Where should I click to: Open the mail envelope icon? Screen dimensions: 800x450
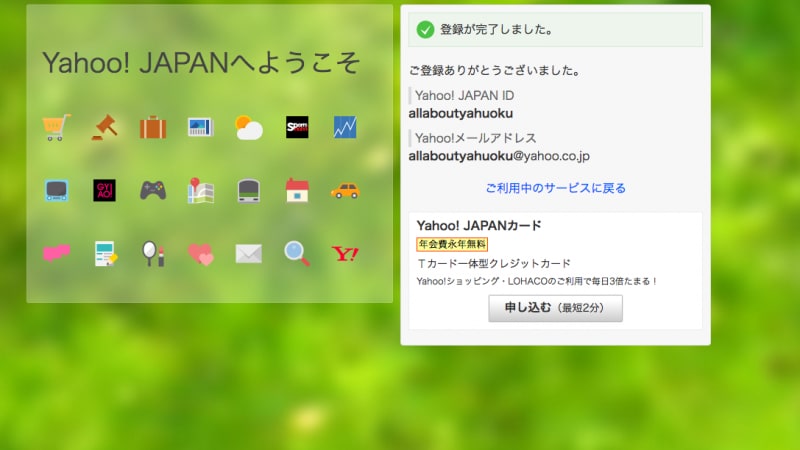(x=248, y=254)
